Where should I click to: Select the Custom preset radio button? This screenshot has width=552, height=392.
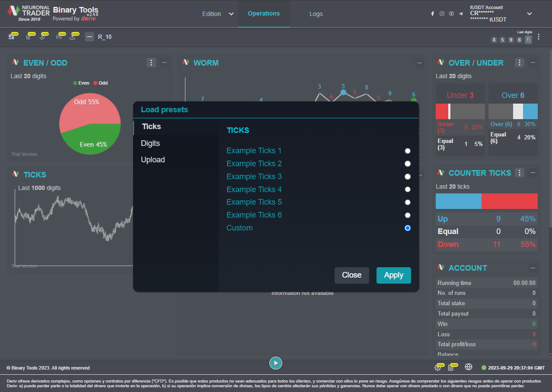pos(407,228)
